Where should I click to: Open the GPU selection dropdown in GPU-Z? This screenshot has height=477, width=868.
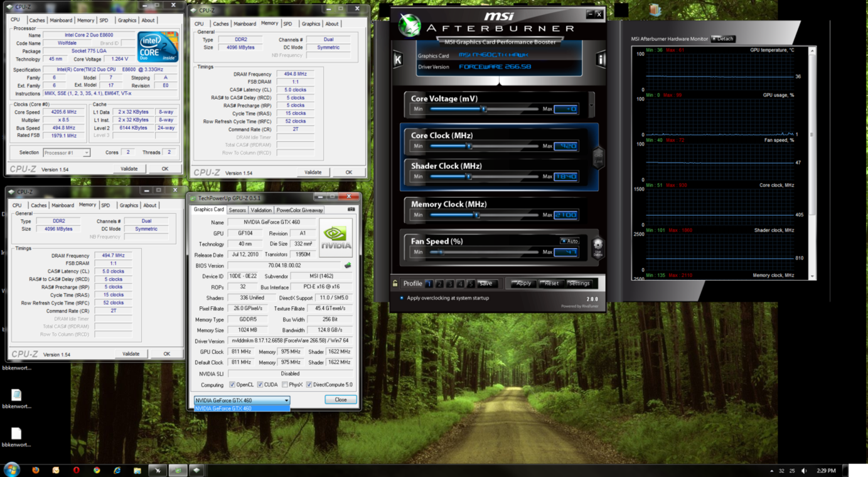[242, 400]
